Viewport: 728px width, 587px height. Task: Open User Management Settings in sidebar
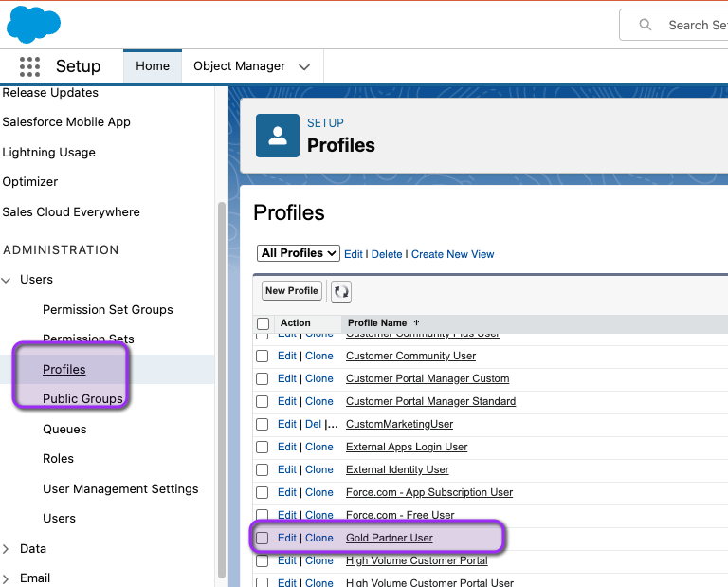120,489
